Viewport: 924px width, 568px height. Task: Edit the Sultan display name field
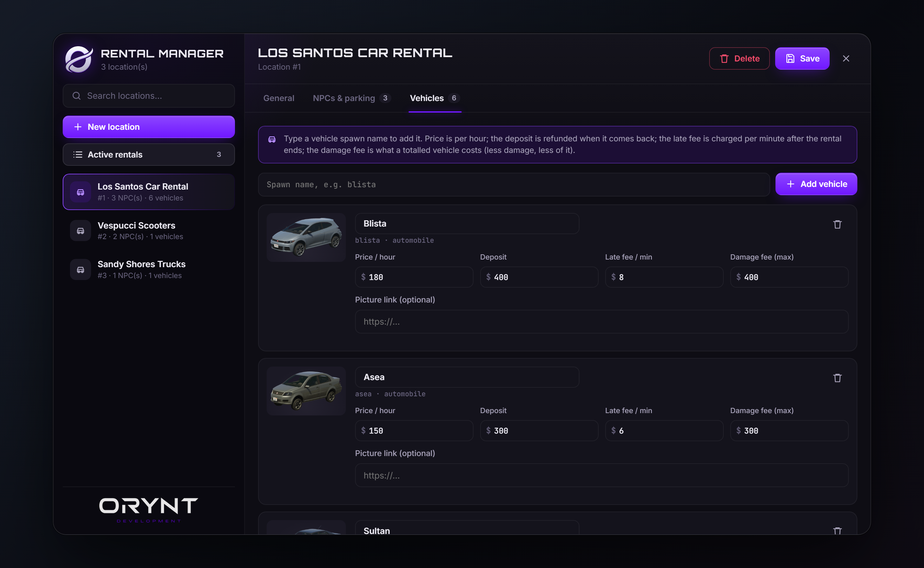[x=467, y=528]
